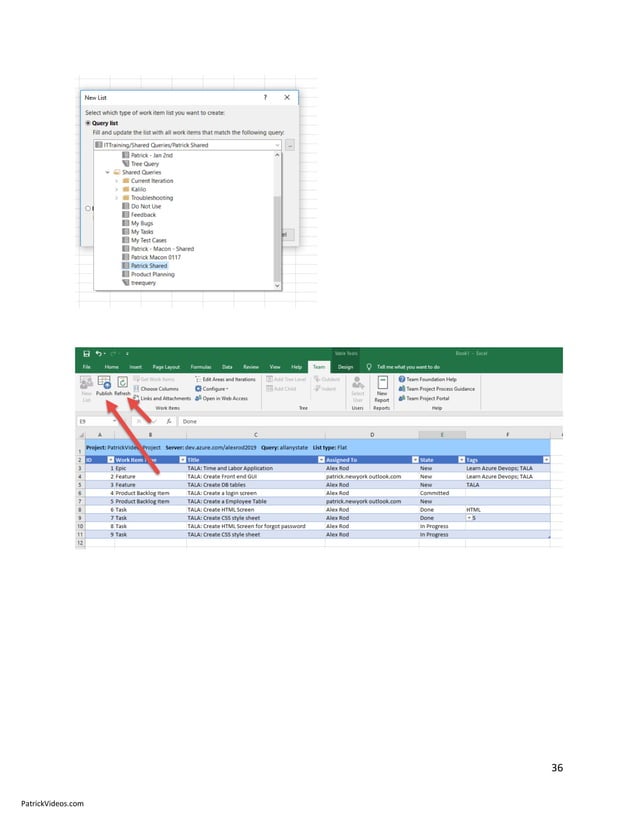Click the insert function fx icon
This screenshot has height=826, width=638.
click(169, 421)
